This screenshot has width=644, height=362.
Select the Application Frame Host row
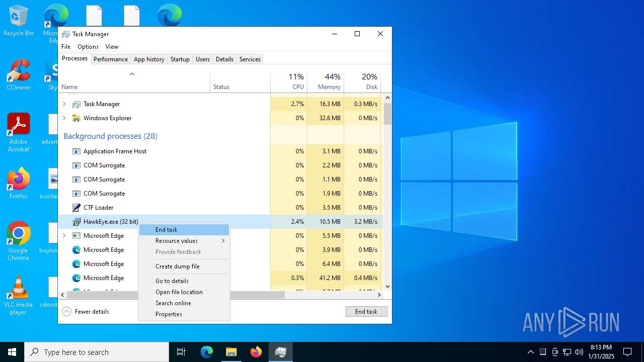(220, 151)
